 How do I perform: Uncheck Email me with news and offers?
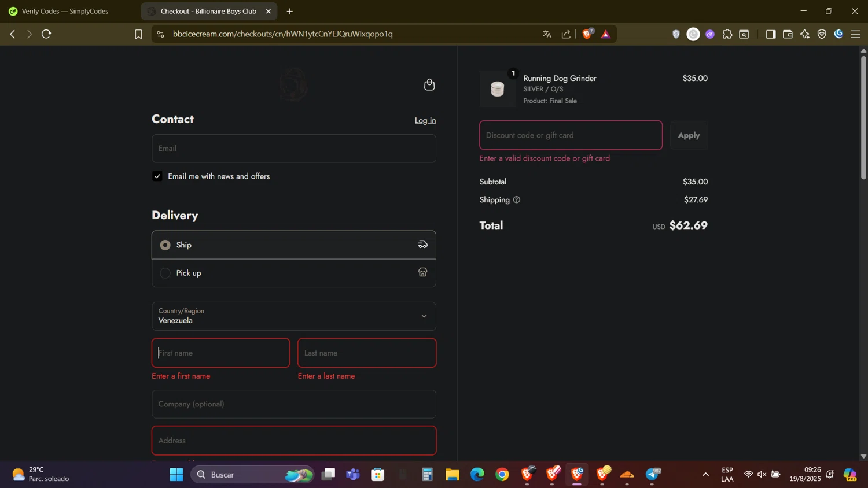click(157, 176)
